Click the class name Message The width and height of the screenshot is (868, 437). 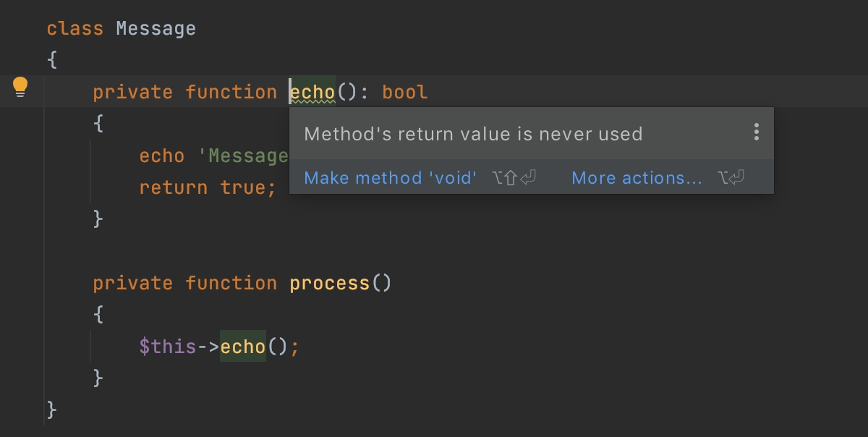(156, 29)
